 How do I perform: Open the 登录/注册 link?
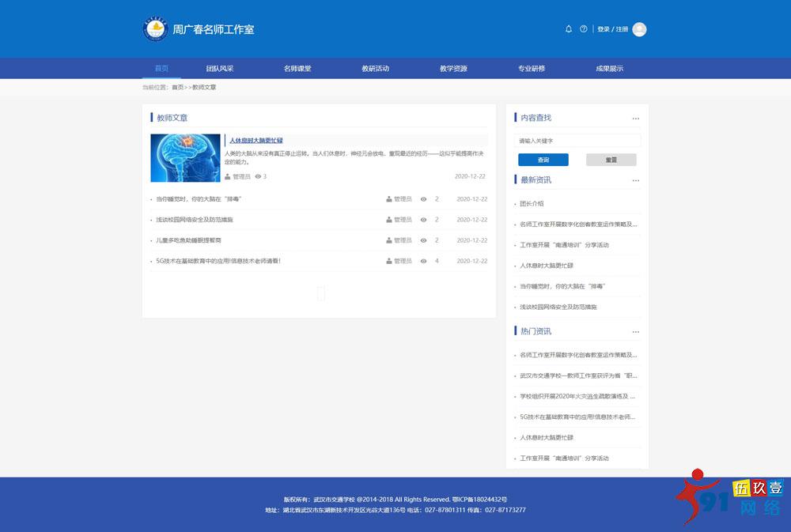[x=611, y=28]
